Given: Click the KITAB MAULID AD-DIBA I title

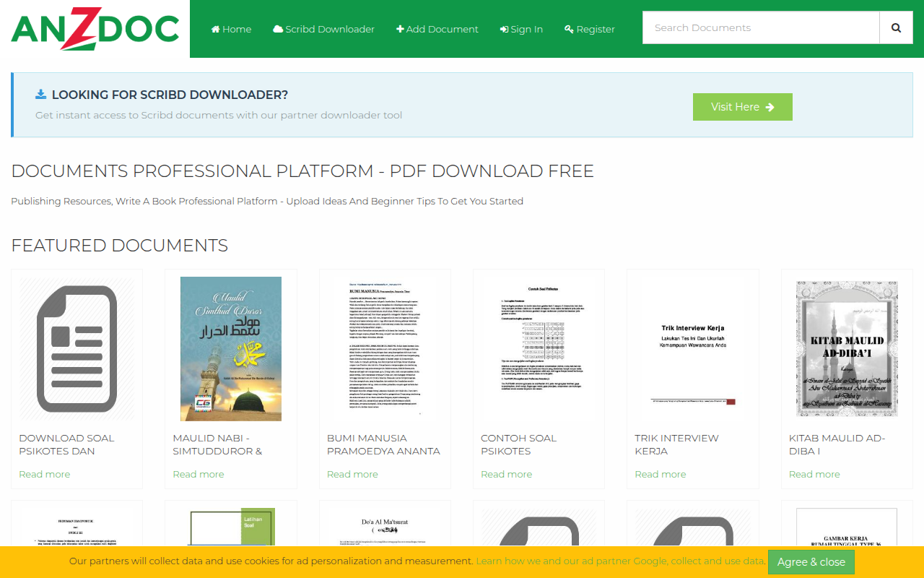Looking at the screenshot, I should coord(837,444).
